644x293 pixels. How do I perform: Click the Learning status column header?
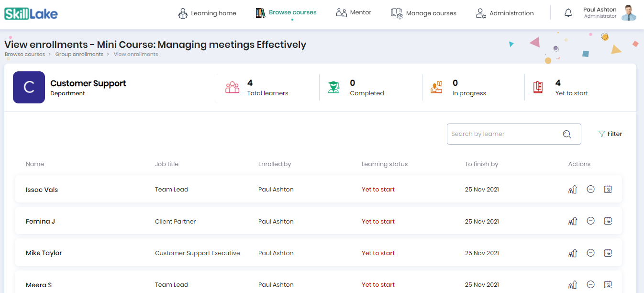[385, 164]
